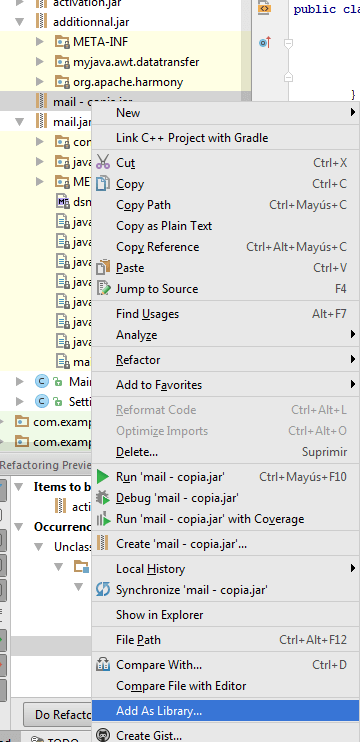Click the Cut scissors icon
This screenshot has width=360, height=742.
pos(103,162)
